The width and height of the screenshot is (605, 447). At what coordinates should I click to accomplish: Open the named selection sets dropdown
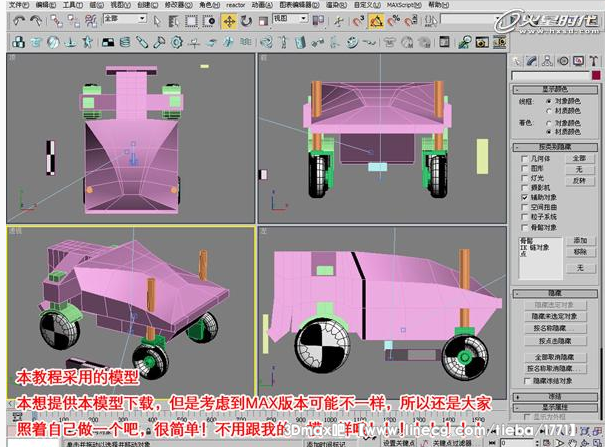(471, 19)
